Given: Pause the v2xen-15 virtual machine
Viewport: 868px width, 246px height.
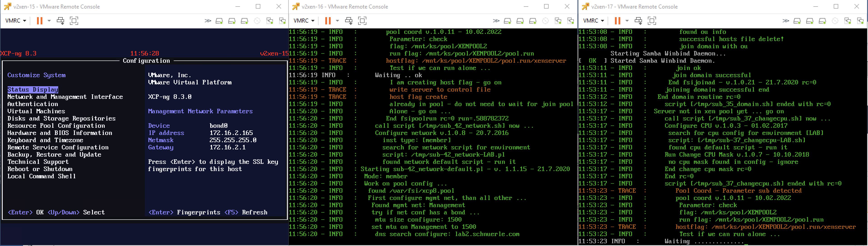Looking at the screenshot, I should (x=39, y=21).
